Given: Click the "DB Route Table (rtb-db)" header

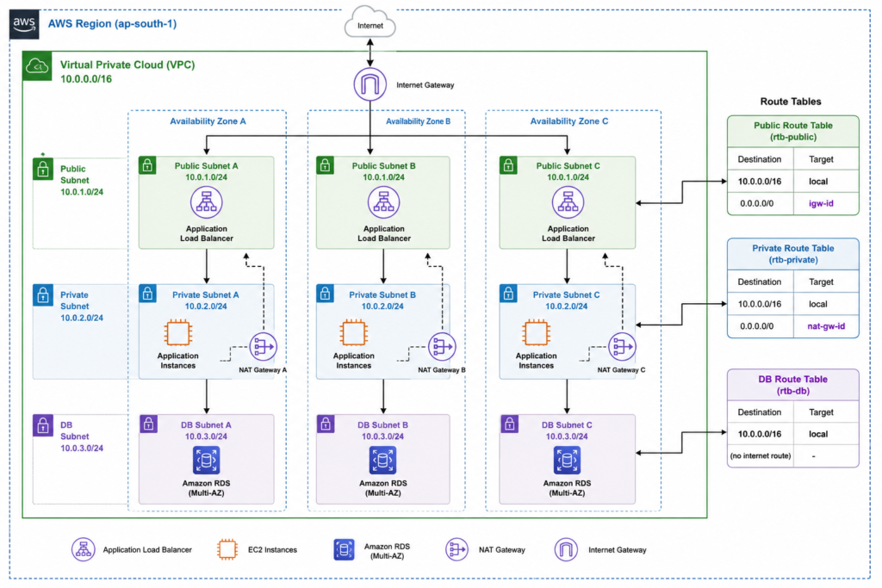Looking at the screenshot, I should (x=793, y=385).
